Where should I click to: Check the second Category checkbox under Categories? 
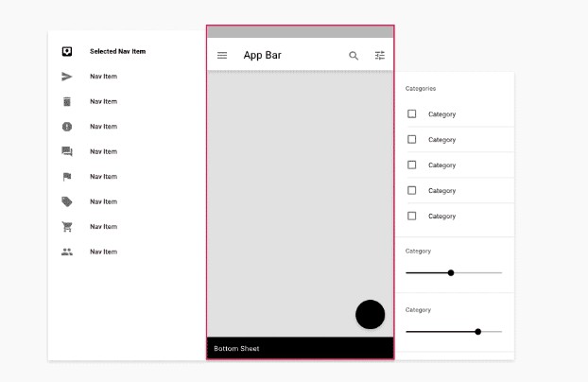point(412,139)
